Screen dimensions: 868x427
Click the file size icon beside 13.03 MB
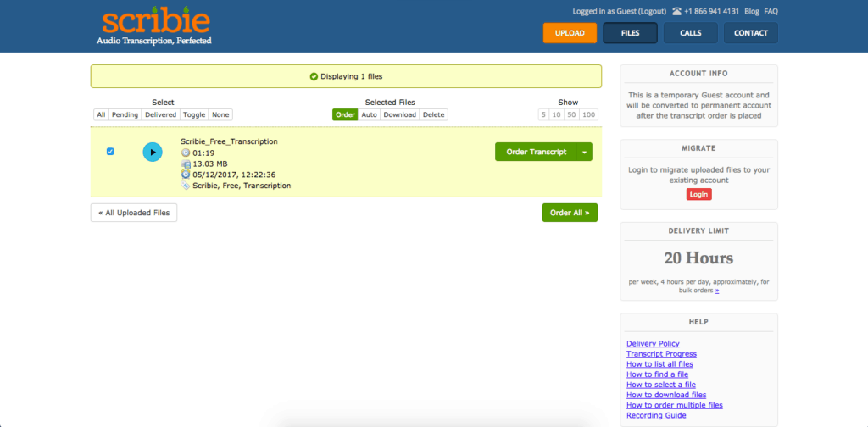(186, 164)
